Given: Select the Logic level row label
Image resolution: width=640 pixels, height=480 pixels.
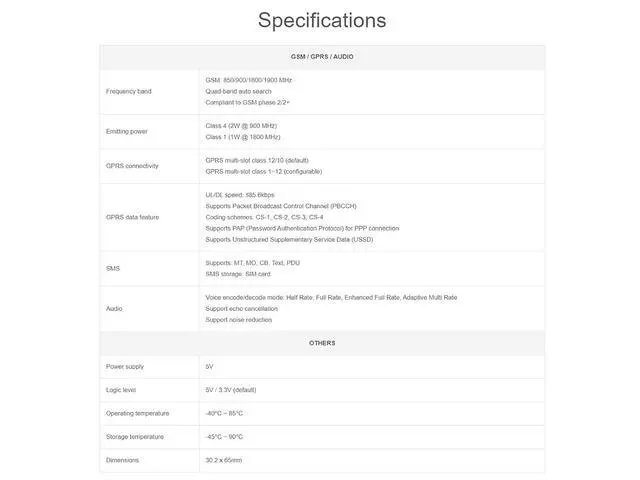Looking at the screenshot, I should (x=121, y=390).
